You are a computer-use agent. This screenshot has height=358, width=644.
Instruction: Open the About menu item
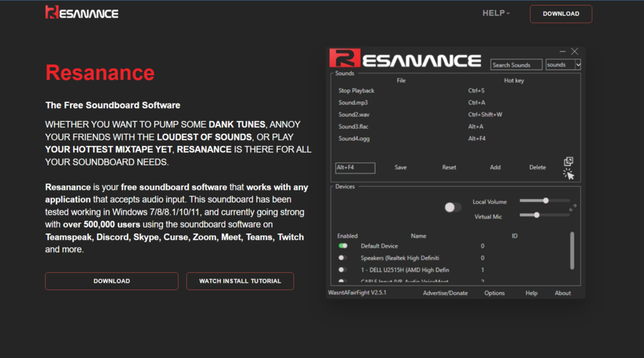click(x=562, y=293)
